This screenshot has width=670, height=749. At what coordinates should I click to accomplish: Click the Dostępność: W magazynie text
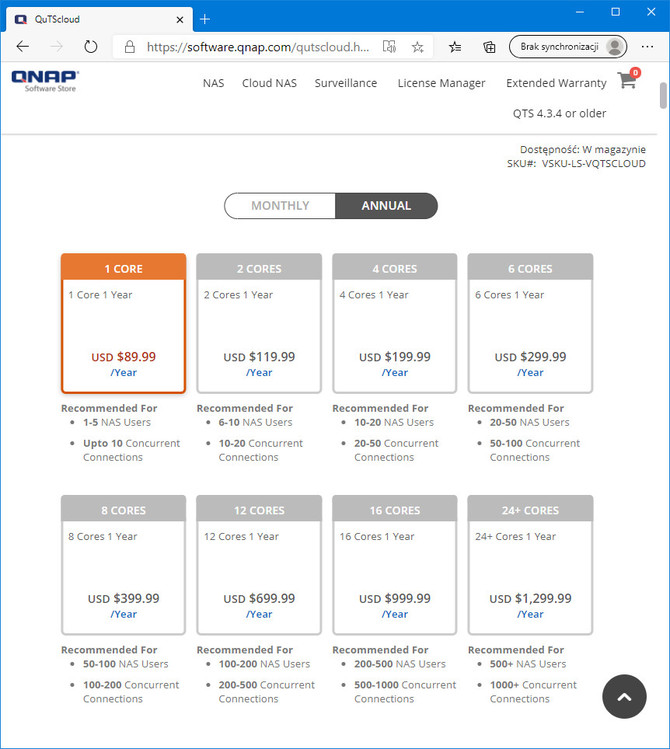[583, 150]
